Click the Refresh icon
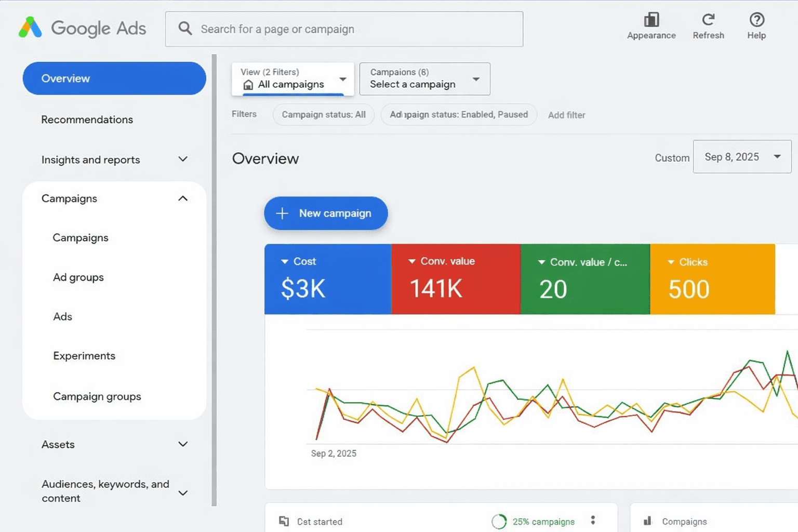Viewport: 798px width, 532px height. 708,20
